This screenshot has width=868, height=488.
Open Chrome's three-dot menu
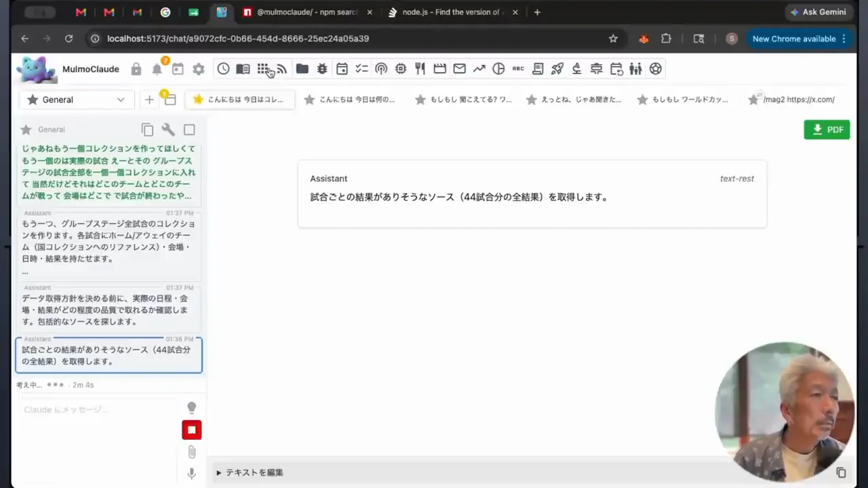click(844, 39)
